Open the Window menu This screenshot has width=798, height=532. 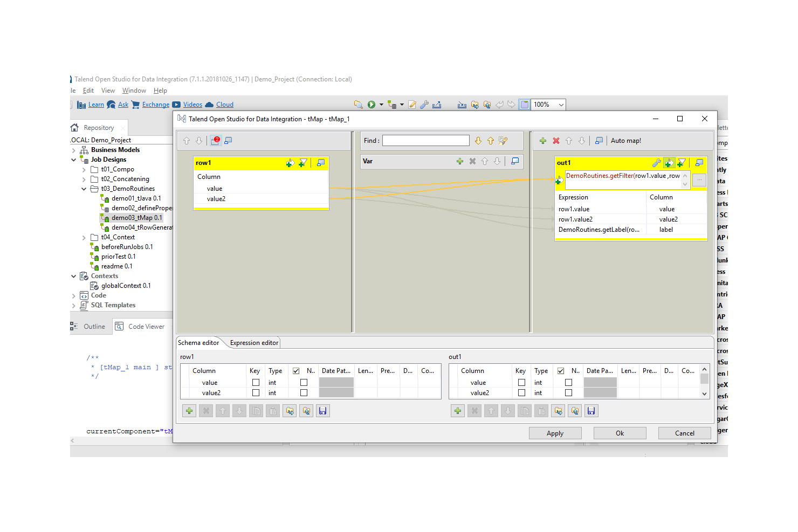coord(134,90)
